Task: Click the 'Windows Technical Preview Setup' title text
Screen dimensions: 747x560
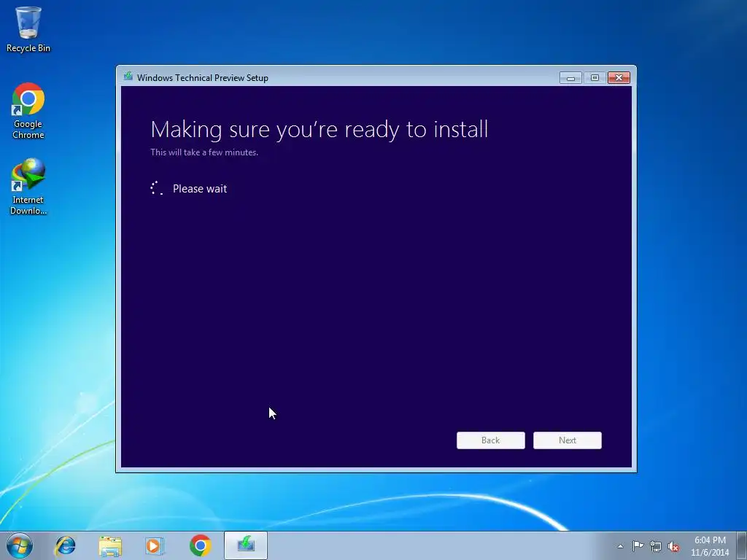Action: tap(203, 77)
